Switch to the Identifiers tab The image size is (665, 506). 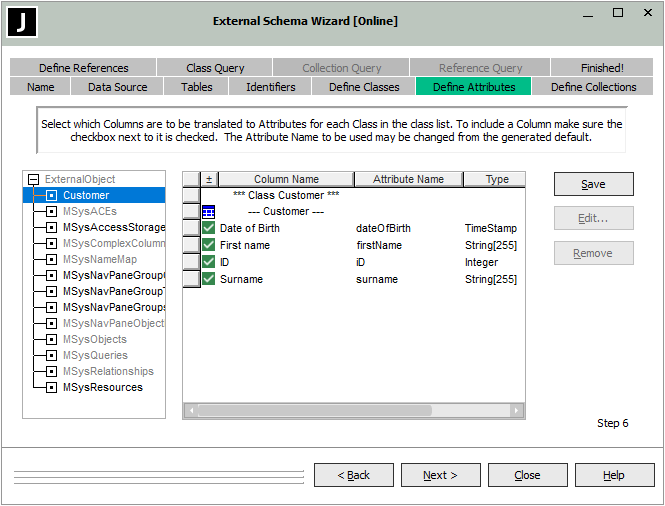[x=271, y=87]
